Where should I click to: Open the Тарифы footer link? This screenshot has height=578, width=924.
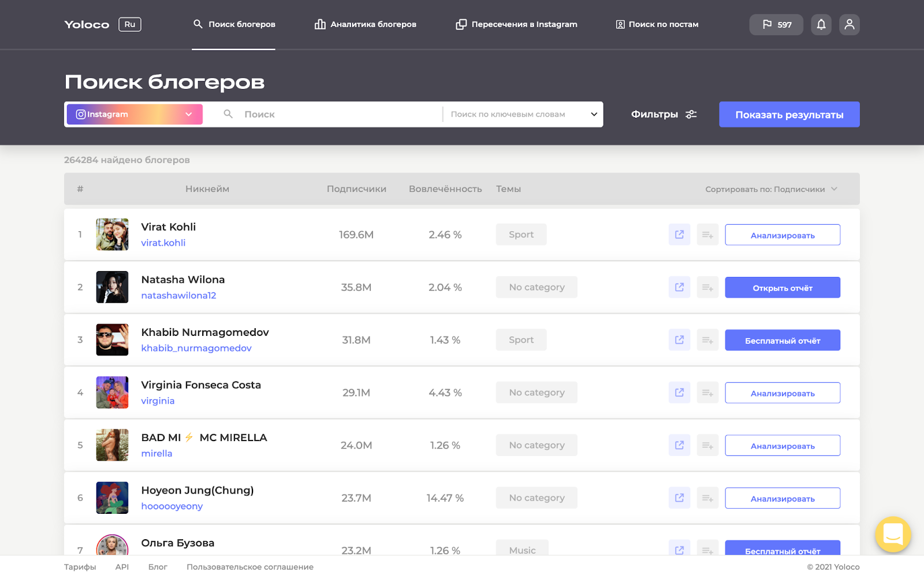coord(80,567)
